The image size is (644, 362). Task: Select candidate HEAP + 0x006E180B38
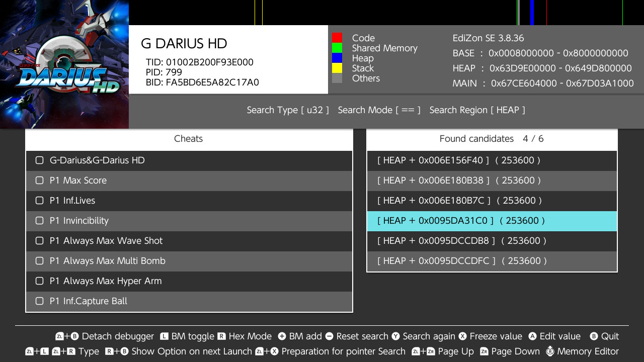click(x=492, y=181)
